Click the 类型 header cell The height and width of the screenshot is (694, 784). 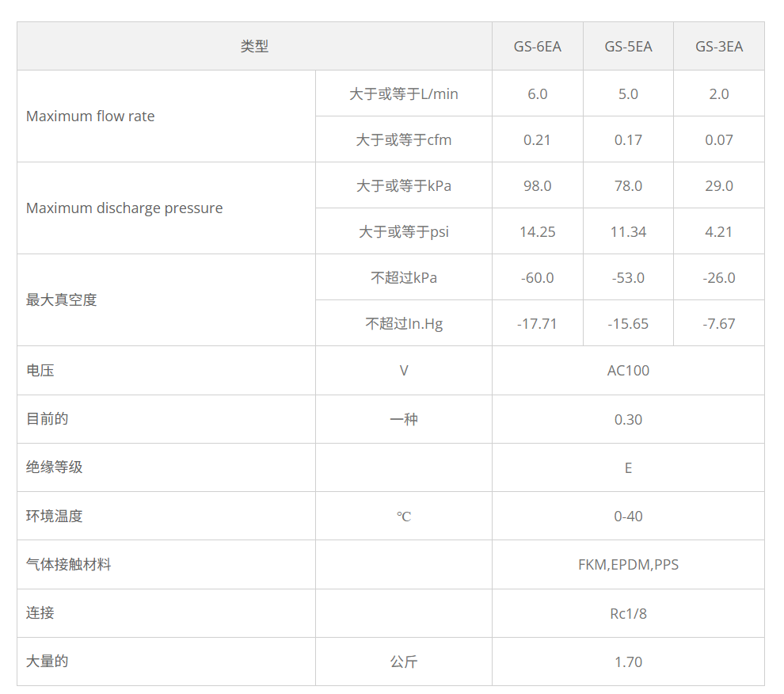point(253,46)
